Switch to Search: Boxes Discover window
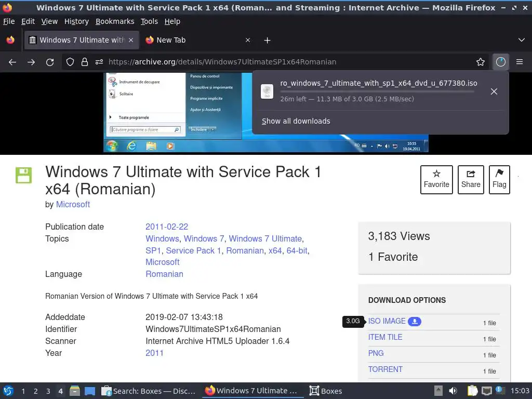Viewport: 532px width, 399px height. click(x=149, y=391)
